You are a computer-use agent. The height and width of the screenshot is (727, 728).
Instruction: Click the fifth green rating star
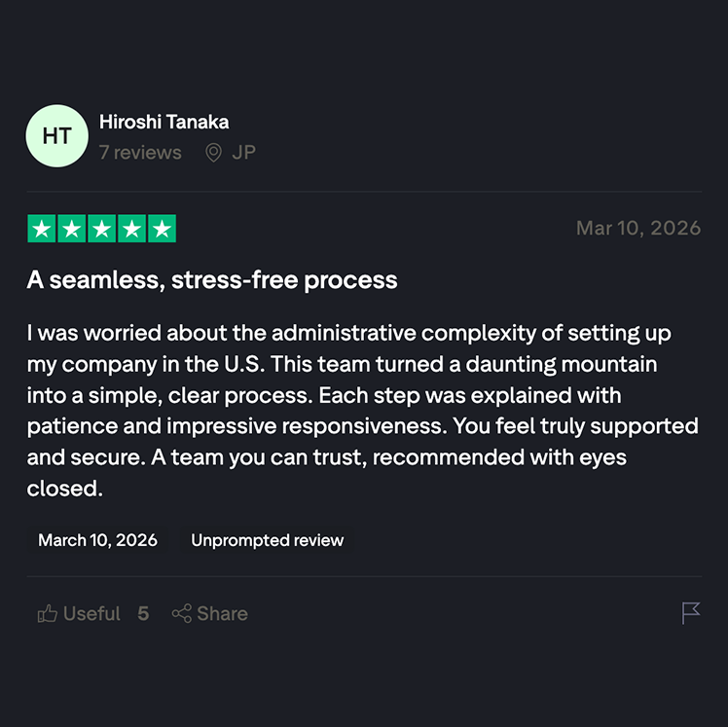(x=163, y=229)
